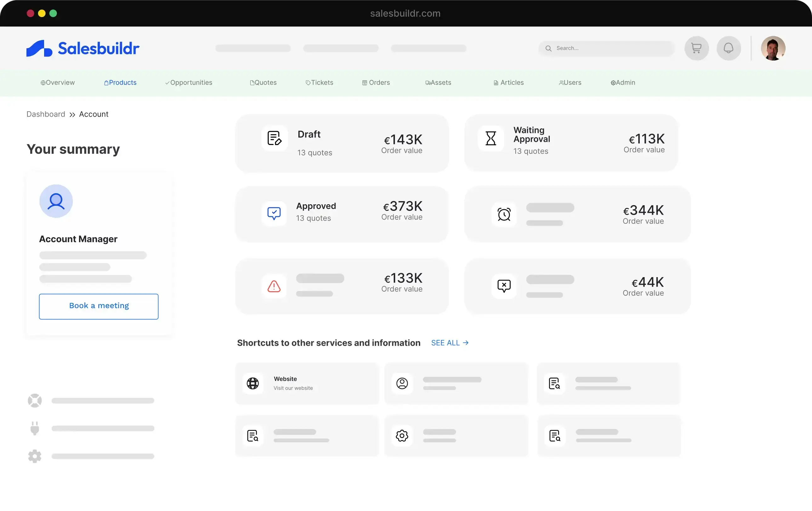Click the Waiting Approval hourglass icon

point(491,138)
